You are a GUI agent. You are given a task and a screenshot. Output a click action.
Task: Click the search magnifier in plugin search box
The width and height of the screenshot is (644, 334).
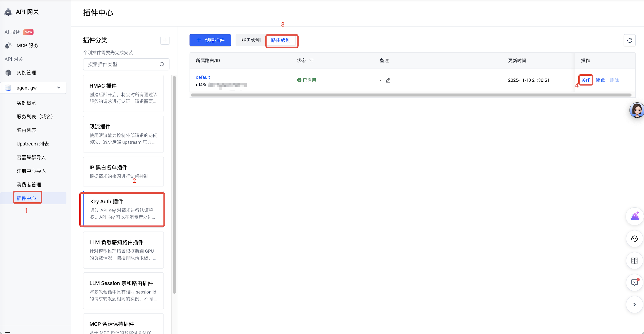[162, 64]
